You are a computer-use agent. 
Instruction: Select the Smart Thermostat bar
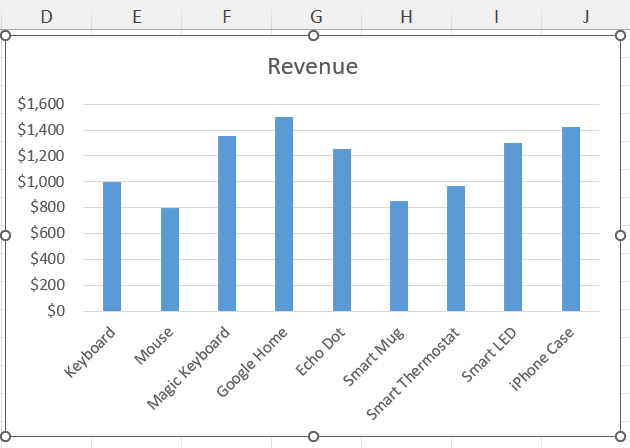[456, 249]
